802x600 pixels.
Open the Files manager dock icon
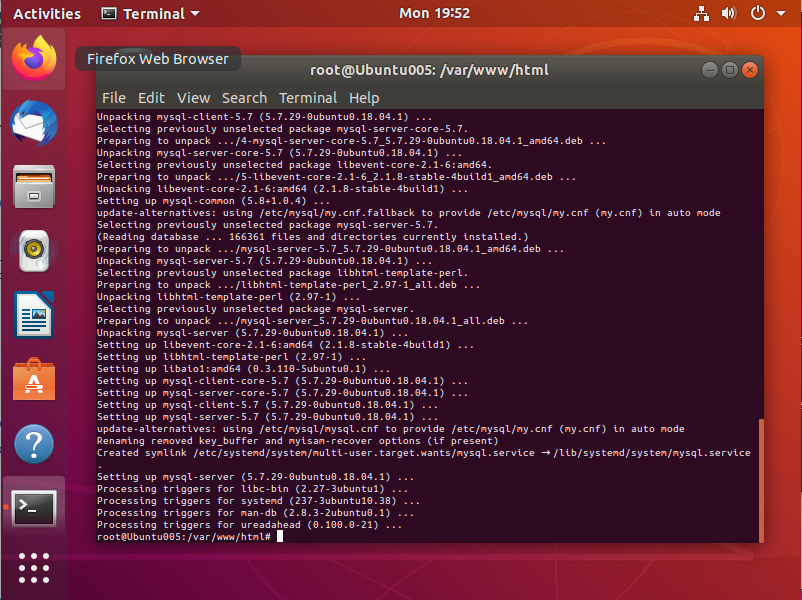click(34, 186)
